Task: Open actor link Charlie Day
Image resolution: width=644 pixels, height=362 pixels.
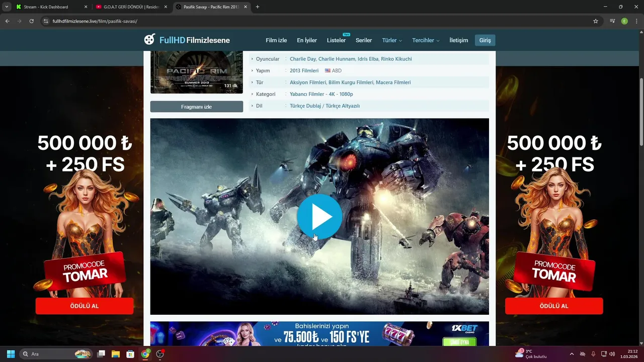Action: [302, 59]
